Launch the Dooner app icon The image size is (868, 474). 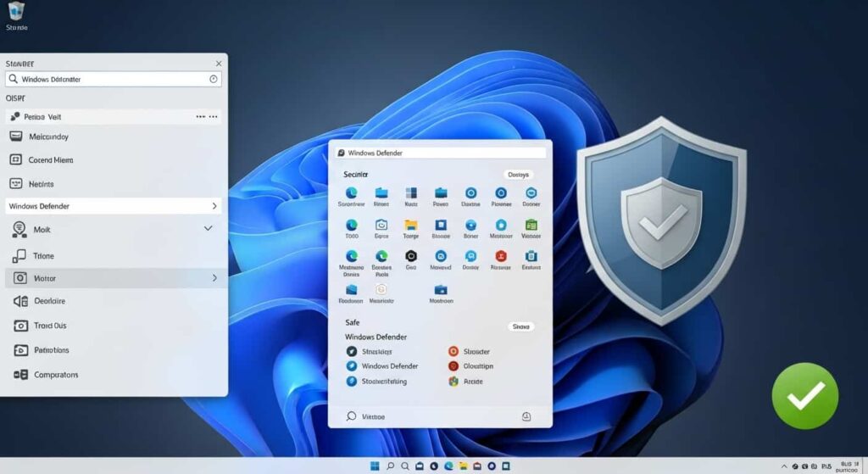click(531, 192)
